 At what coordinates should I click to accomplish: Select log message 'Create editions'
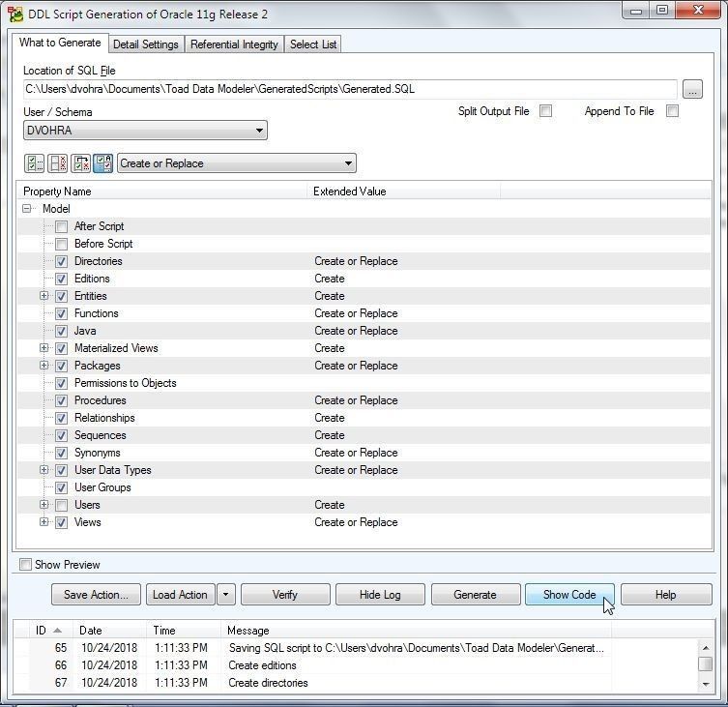(262, 665)
